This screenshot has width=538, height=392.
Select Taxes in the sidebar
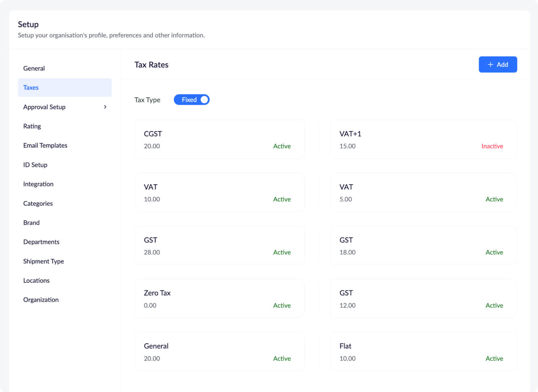pos(31,88)
